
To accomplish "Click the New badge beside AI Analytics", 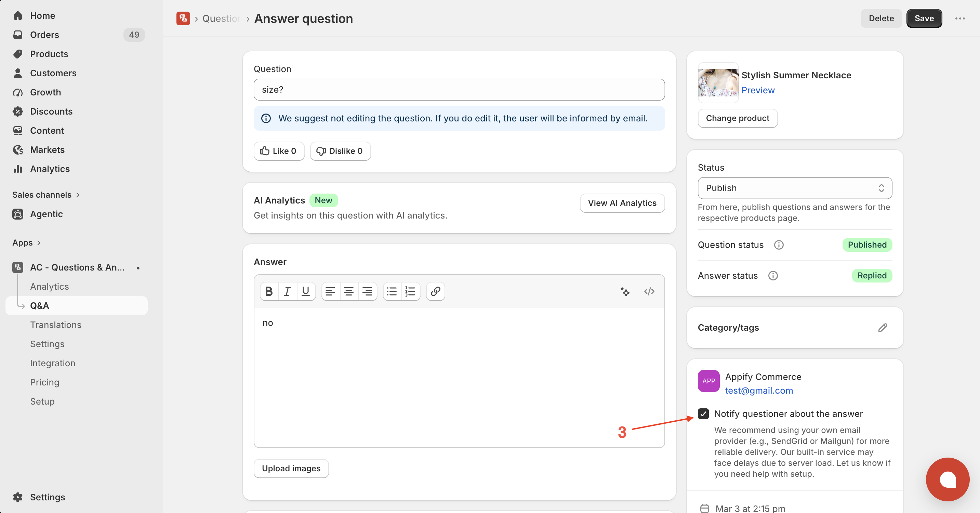I will pos(323,200).
